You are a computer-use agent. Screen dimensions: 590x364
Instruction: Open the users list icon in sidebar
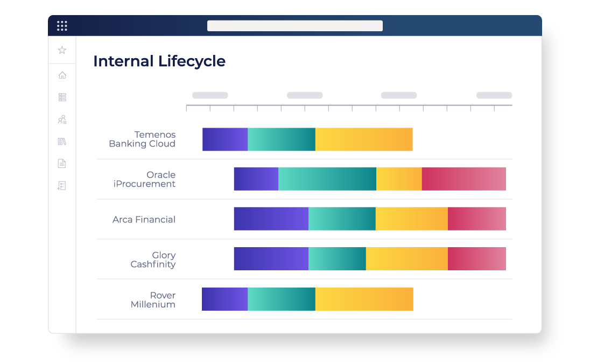click(62, 120)
